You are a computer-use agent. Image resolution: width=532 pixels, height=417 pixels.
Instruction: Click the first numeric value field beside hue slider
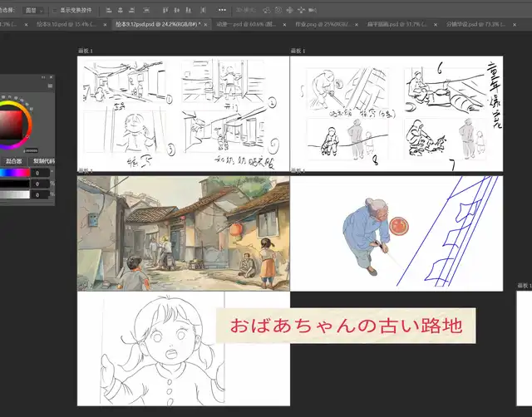[41, 174]
